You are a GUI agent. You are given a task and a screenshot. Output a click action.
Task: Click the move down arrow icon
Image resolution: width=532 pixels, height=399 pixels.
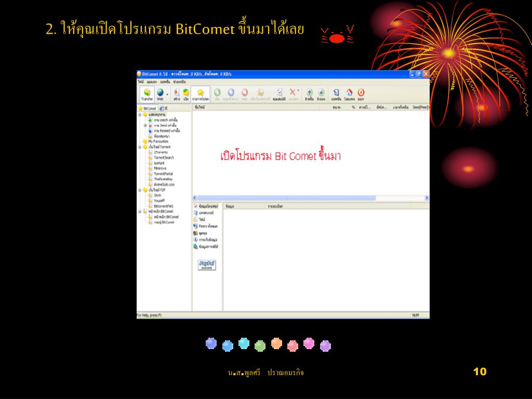(x=321, y=94)
